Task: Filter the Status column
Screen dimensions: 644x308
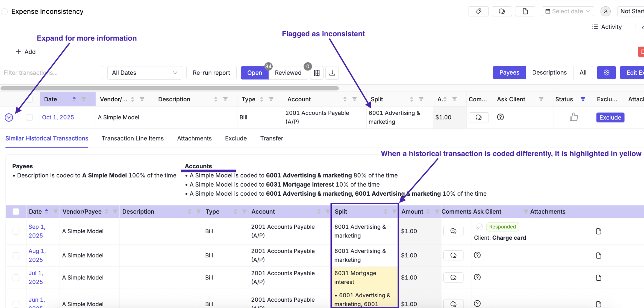Action: [x=583, y=99]
